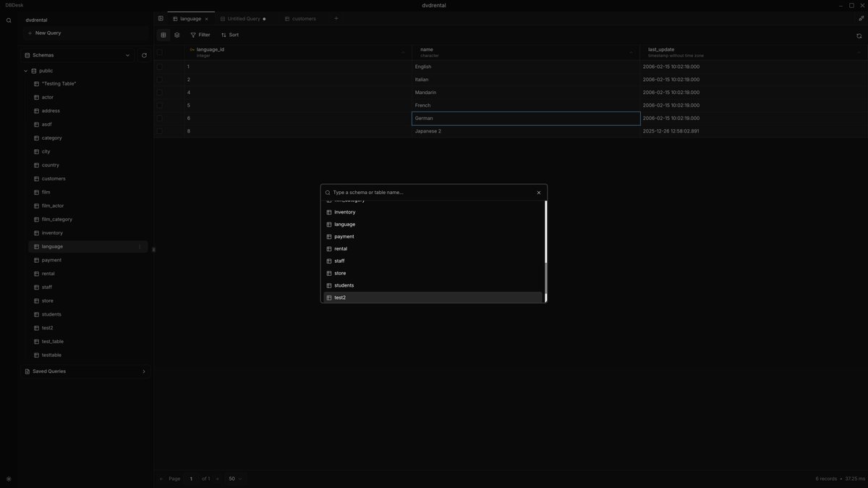Clear the table search popup with X

(x=539, y=193)
